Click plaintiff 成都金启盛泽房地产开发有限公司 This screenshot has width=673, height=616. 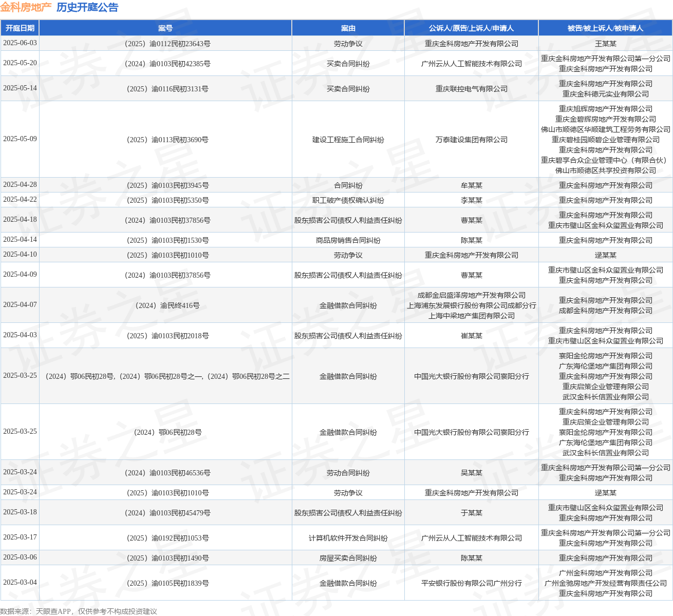[x=472, y=295]
